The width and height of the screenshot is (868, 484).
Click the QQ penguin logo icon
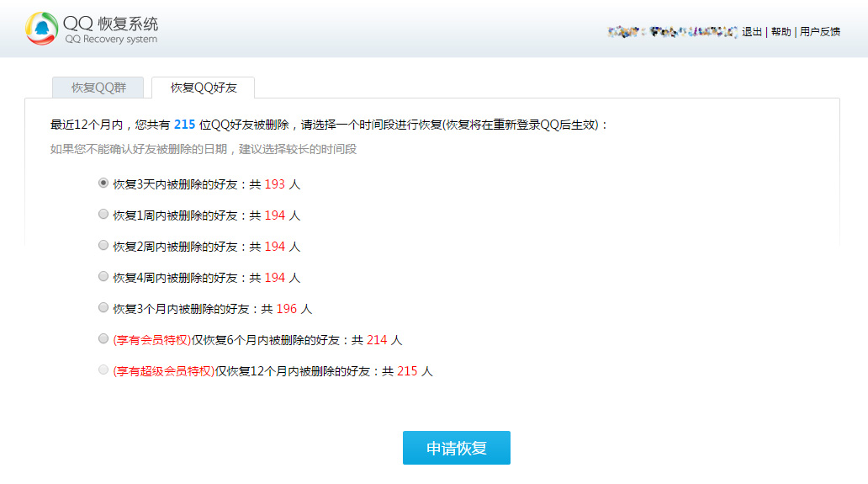[41, 29]
